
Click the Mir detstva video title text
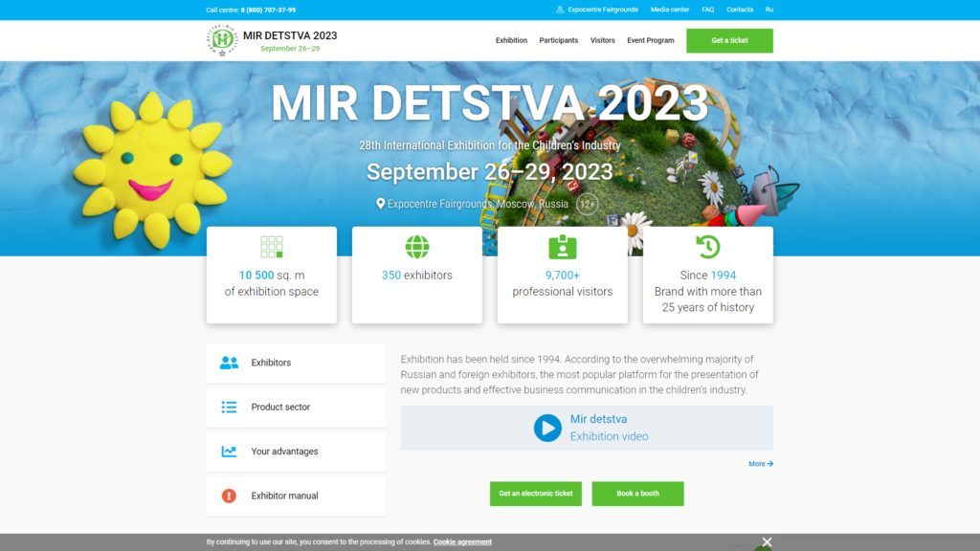598,419
